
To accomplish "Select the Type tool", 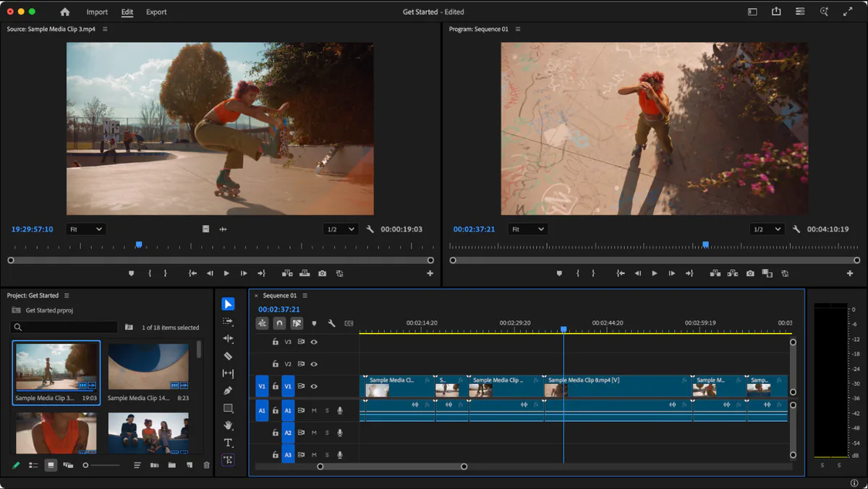I will [x=228, y=443].
